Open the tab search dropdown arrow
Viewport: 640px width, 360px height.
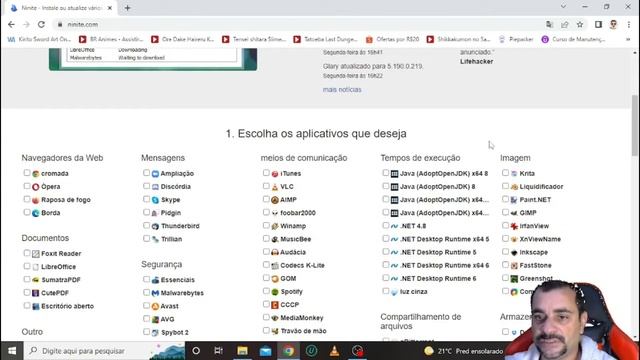[x=563, y=7]
